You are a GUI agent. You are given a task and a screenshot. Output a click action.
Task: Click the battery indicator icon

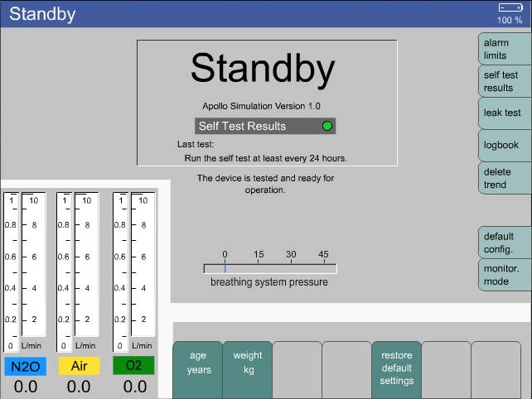(x=510, y=7)
